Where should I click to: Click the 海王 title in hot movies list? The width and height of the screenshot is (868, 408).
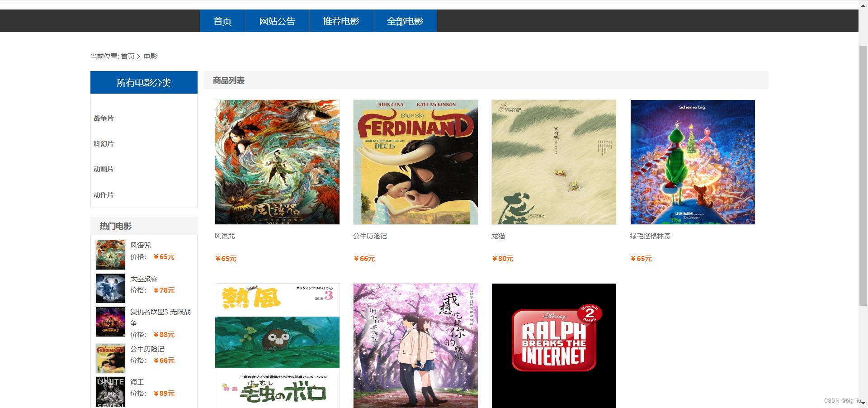(x=137, y=382)
